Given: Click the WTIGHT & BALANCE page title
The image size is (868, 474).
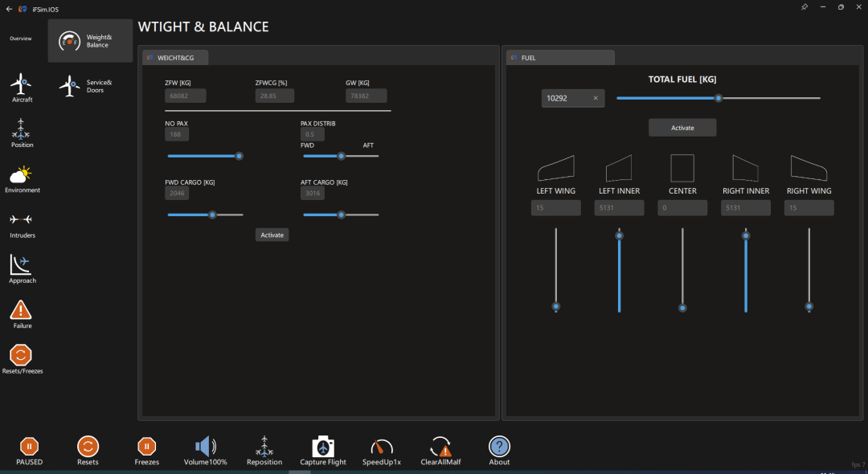Looking at the screenshot, I should point(203,27).
